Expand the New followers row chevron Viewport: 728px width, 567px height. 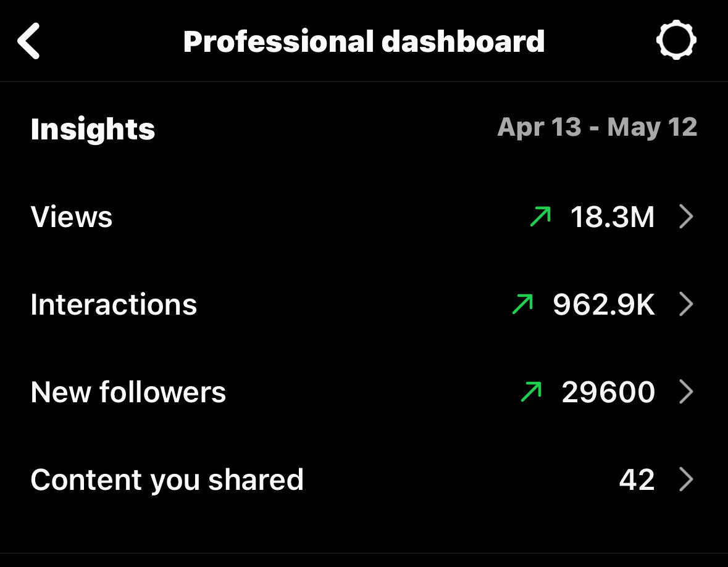tap(686, 392)
